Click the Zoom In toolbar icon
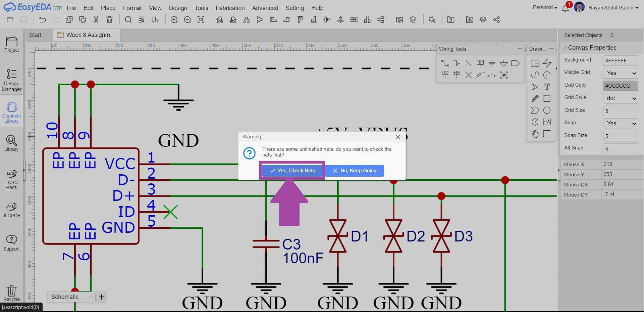The height and width of the screenshot is (312, 644). [174, 20]
